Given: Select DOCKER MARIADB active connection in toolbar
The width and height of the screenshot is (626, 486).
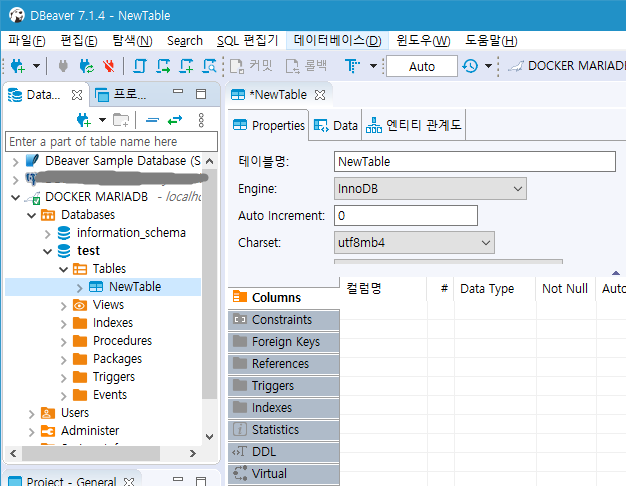Looking at the screenshot, I should [x=567, y=66].
